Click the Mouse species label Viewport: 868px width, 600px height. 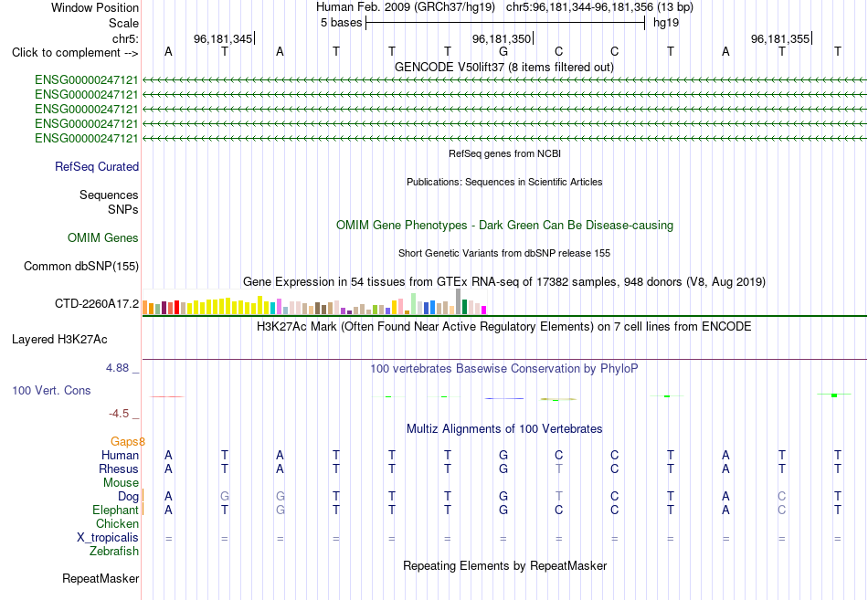tap(121, 483)
